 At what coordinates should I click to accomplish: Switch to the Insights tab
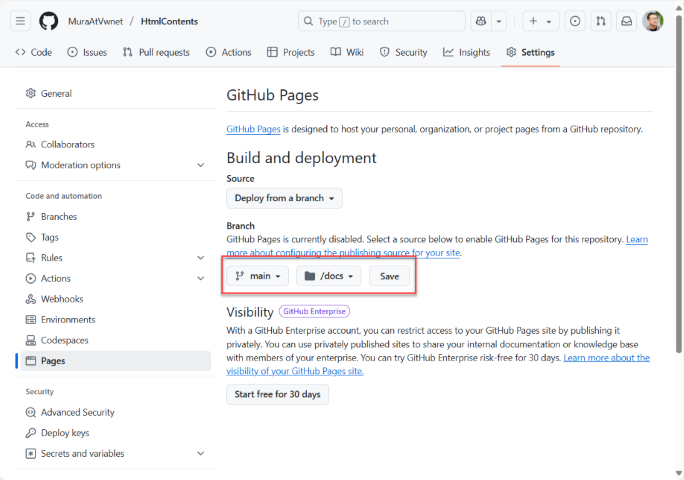click(x=466, y=52)
